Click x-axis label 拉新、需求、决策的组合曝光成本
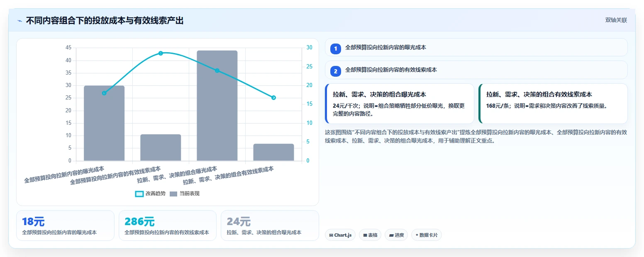Screen dimensions: 644x257 coord(177,175)
